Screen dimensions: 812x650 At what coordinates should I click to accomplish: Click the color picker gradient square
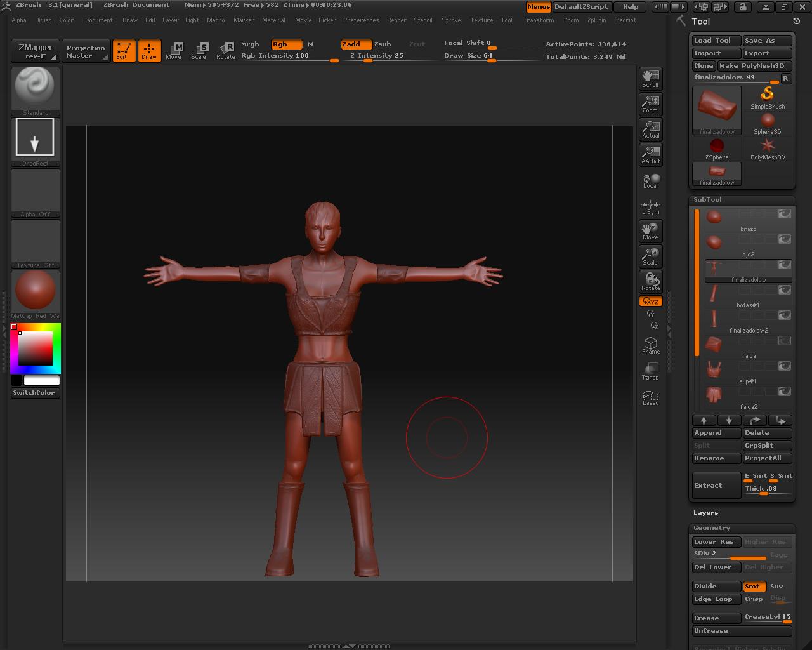pyautogui.click(x=35, y=348)
